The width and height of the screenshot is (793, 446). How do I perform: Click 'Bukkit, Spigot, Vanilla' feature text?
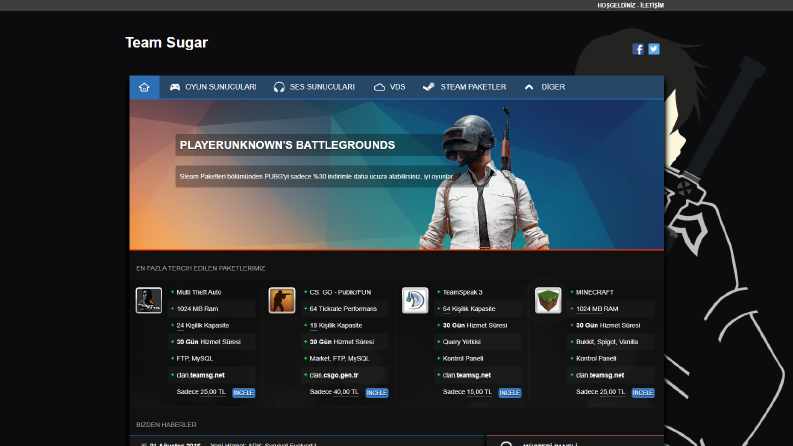pyautogui.click(x=607, y=342)
